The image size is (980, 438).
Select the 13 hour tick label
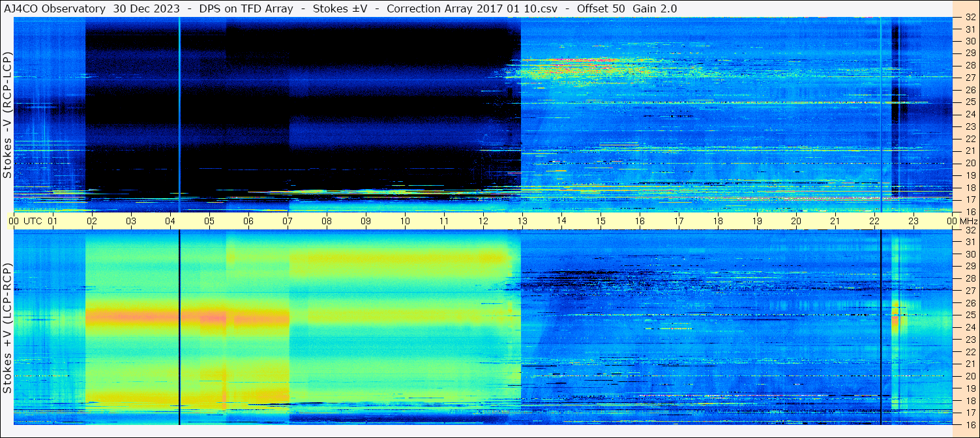click(522, 221)
